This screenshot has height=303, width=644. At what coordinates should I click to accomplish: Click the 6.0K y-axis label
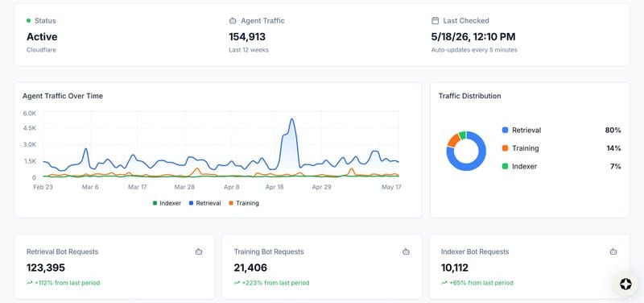(x=30, y=113)
